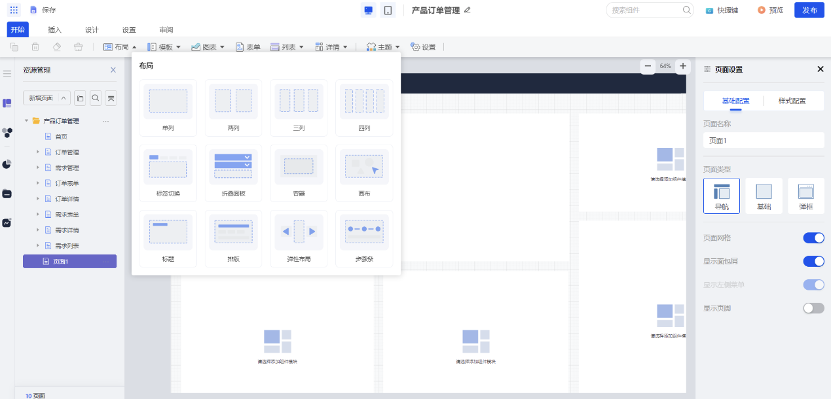Open the gear 设置 item in toolbar
This screenshot has width=832, height=400.
click(423, 47)
